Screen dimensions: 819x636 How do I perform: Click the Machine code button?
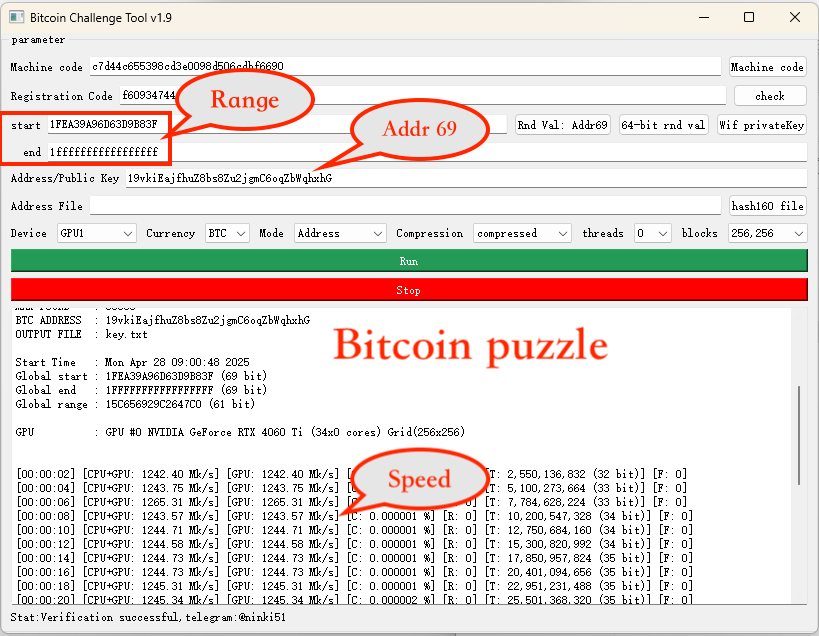[767, 67]
